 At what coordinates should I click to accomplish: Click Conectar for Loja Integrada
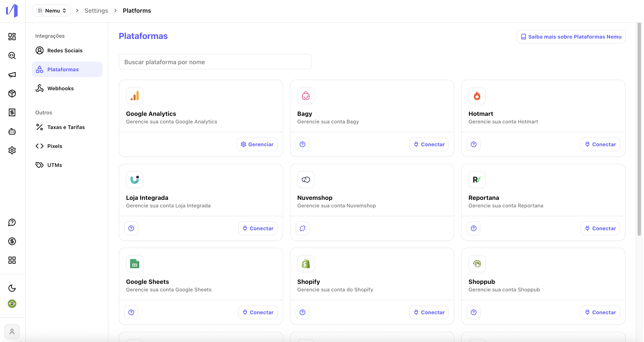pos(258,228)
